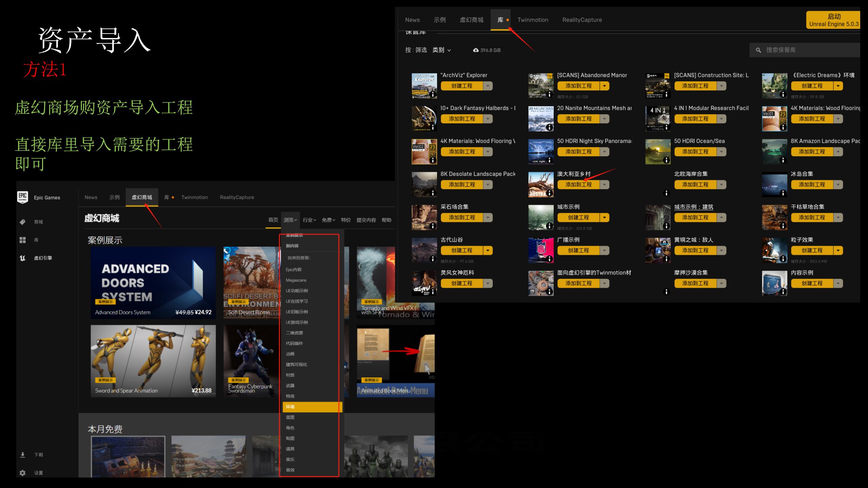Open the 商城 store tag icon in sidebar
This screenshot has width=868, height=488.
coord(23,222)
